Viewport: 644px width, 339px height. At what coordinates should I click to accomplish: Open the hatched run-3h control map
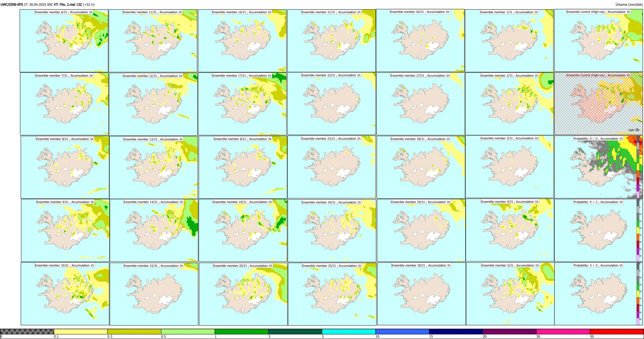click(599, 103)
